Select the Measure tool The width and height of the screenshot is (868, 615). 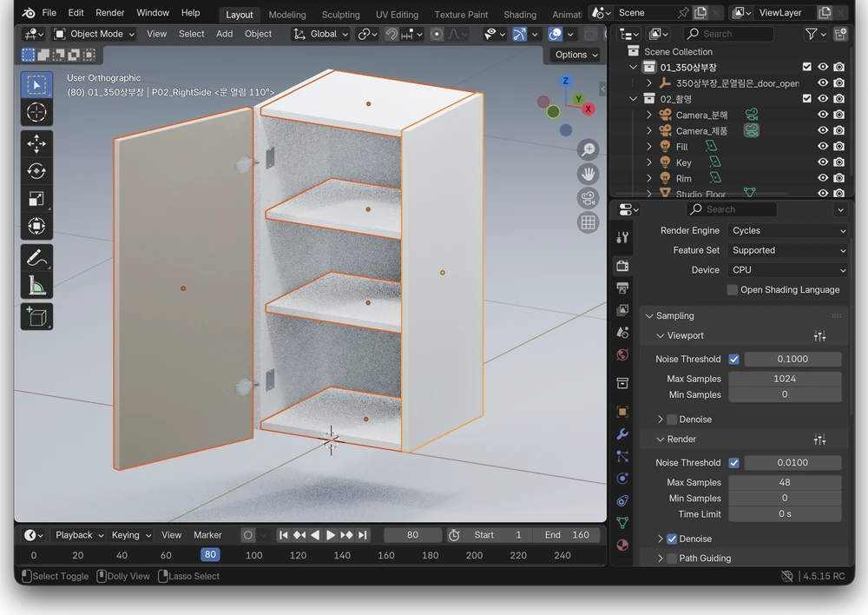(36, 285)
